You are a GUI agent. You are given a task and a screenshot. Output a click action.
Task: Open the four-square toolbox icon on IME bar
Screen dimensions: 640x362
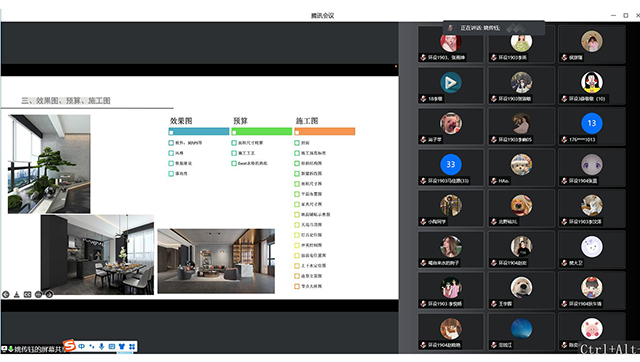coord(132,346)
